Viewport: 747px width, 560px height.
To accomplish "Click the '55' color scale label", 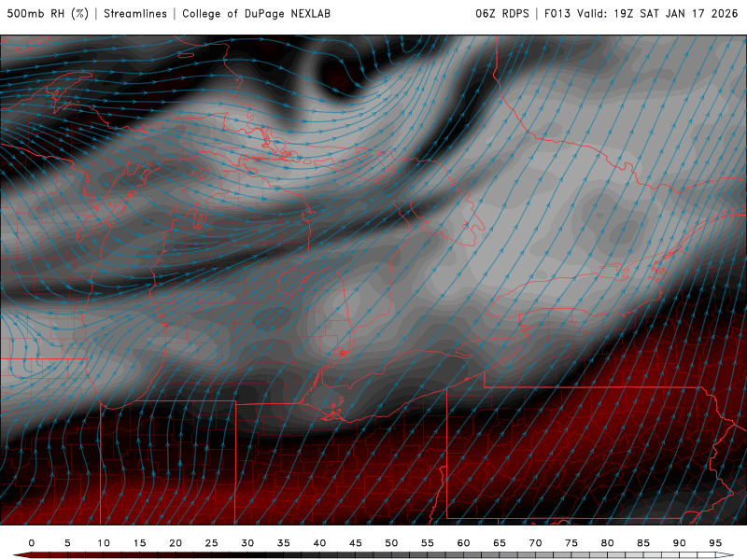I will click(x=428, y=543).
